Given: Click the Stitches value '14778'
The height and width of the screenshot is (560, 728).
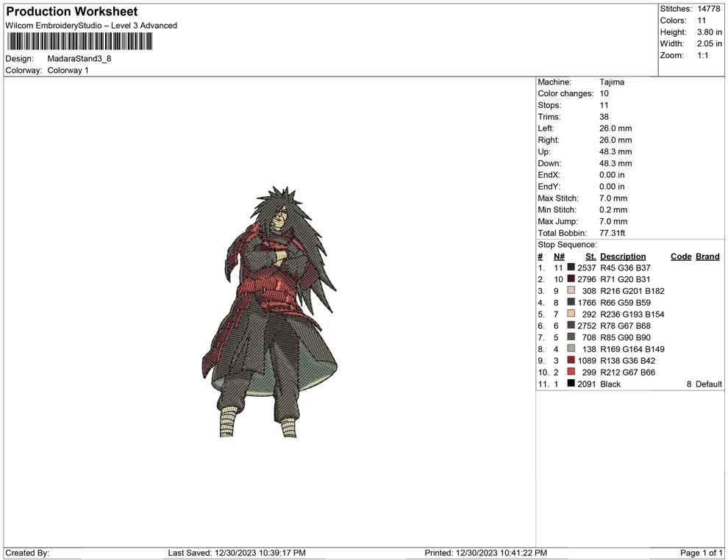Looking at the screenshot, I should pyautogui.click(x=709, y=9).
